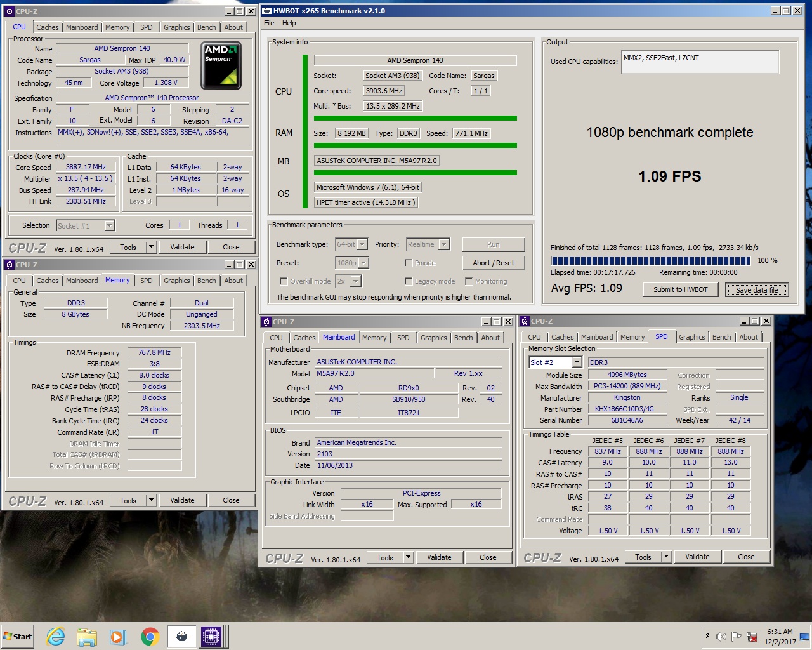Viewport: 812px width, 650px height.
Task: Click HWBOT x265 Benchmark title bar icon
Action: click(266, 11)
